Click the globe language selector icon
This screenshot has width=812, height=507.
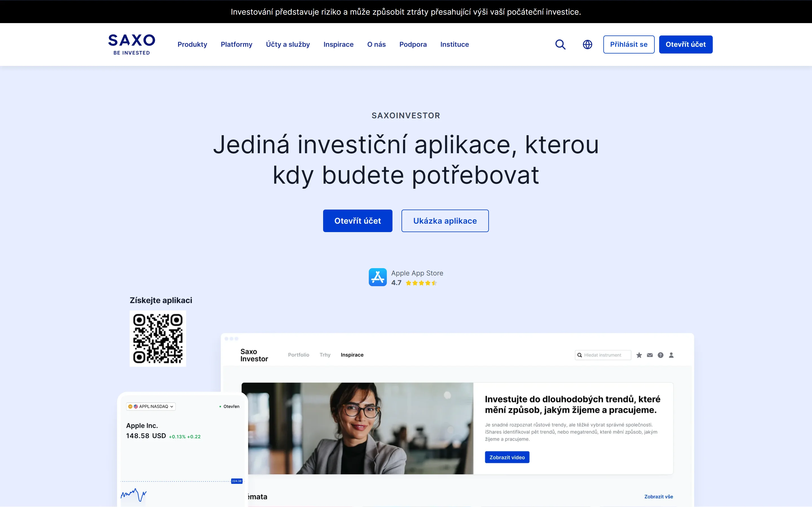(x=587, y=44)
